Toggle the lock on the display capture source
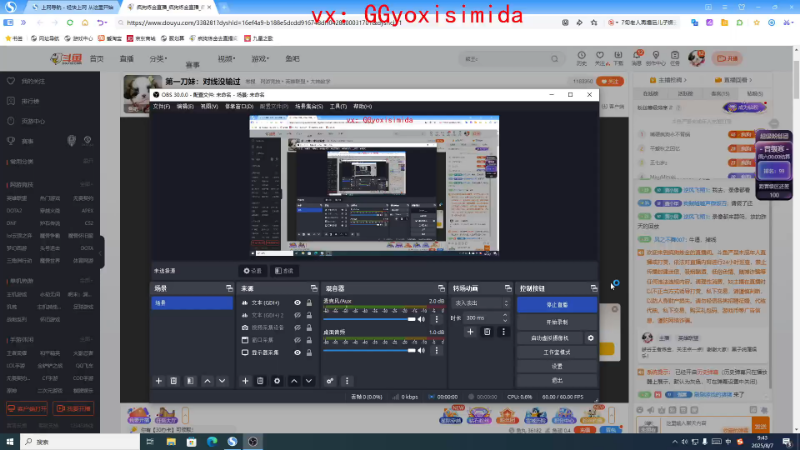The width and height of the screenshot is (800, 450). pyautogui.click(x=309, y=353)
